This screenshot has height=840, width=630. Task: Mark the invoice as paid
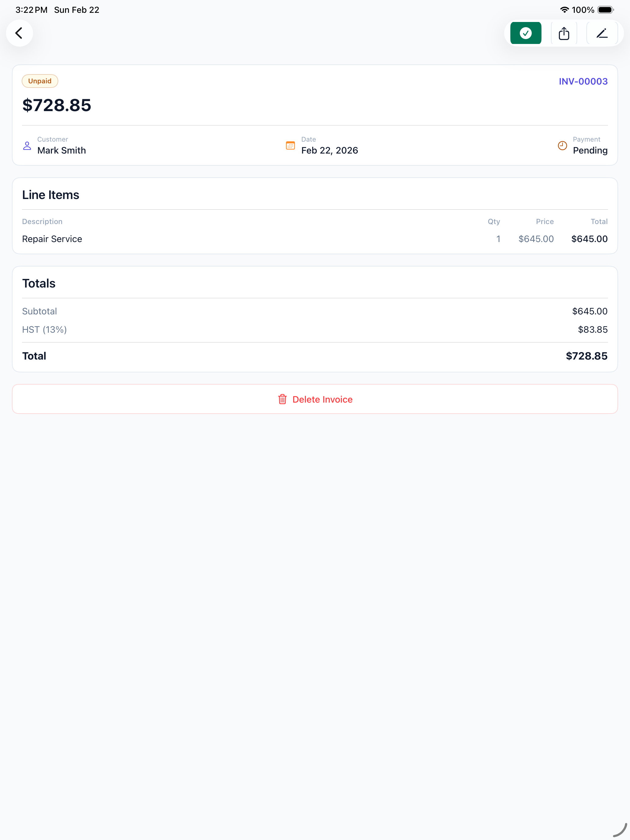coord(526,33)
